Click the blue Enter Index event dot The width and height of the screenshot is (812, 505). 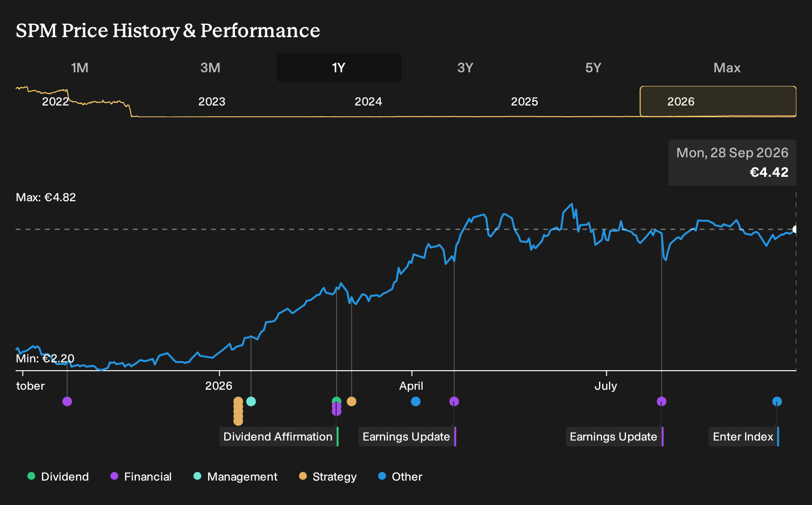tap(777, 401)
